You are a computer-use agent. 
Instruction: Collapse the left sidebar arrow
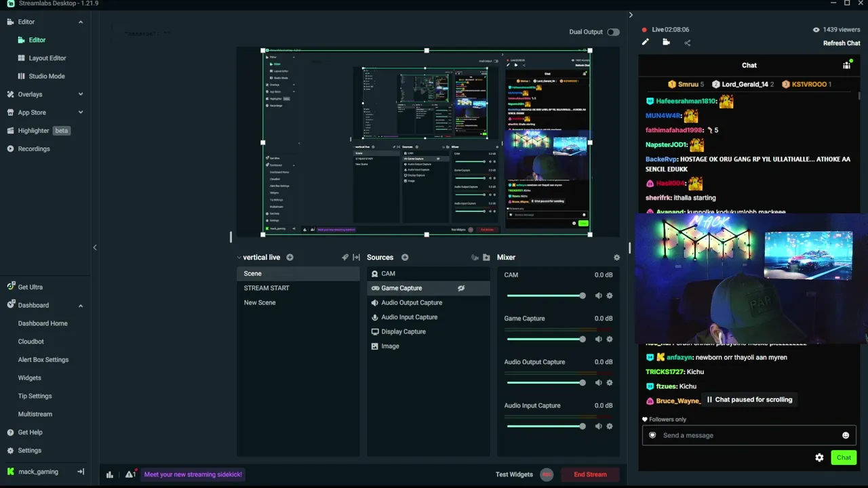click(95, 247)
